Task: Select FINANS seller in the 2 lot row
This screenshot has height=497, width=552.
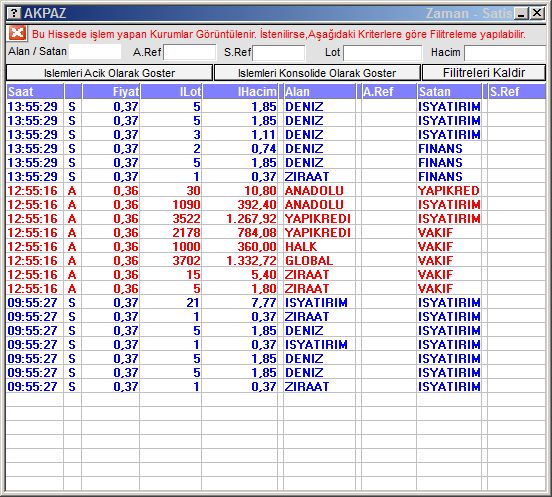Action: point(440,149)
